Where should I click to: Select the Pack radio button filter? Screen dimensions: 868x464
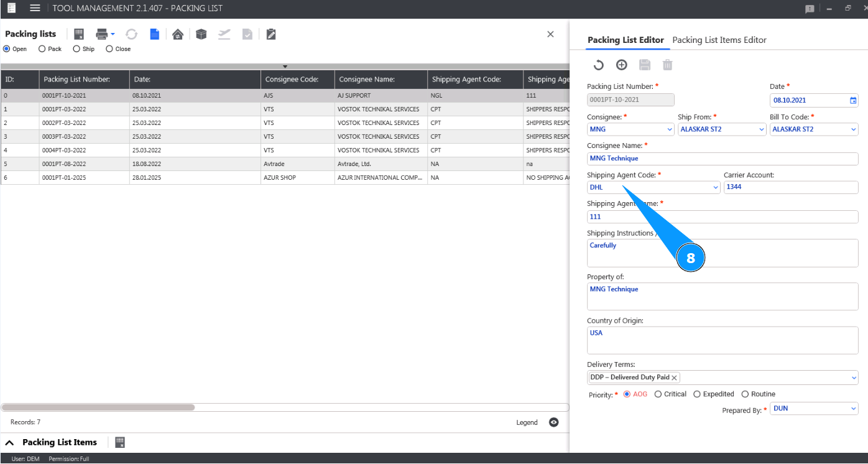coord(42,49)
